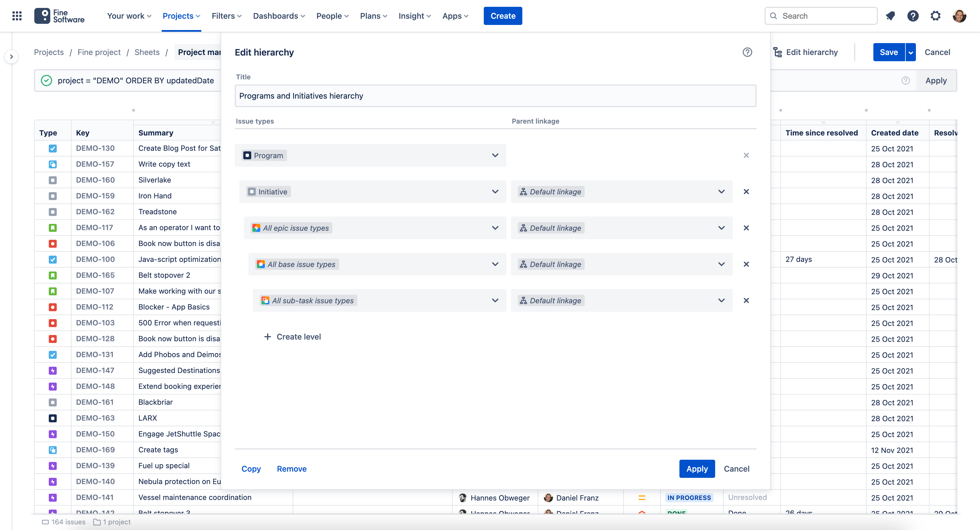The height and width of the screenshot is (530, 980).
Task: Open the Plans menu
Action: click(373, 16)
